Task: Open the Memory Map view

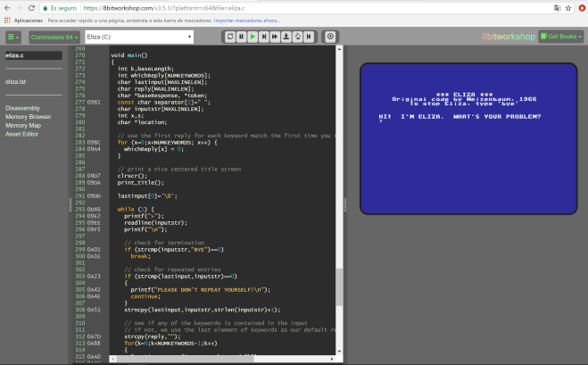Action: (x=23, y=125)
